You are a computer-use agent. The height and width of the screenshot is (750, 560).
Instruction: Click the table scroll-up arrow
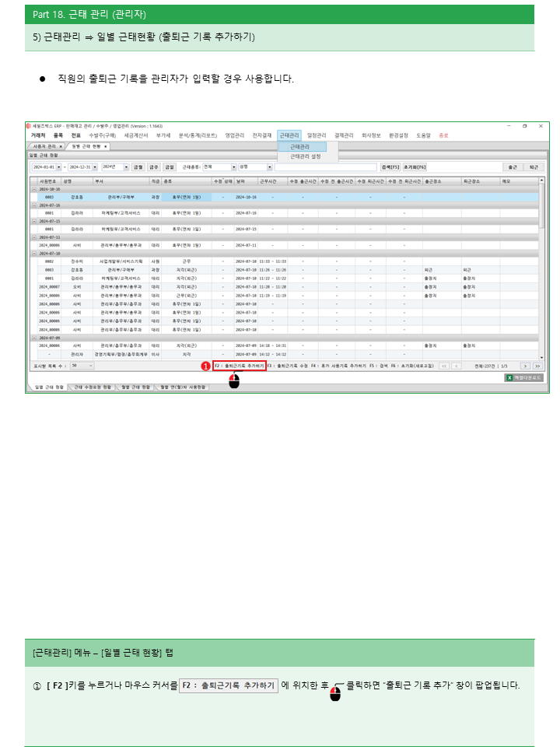541,180
